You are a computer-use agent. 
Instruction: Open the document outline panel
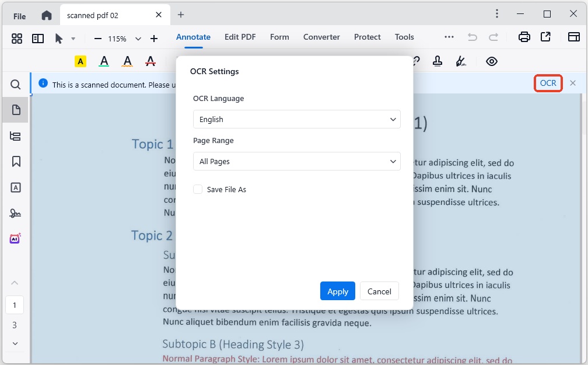click(x=15, y=135)
